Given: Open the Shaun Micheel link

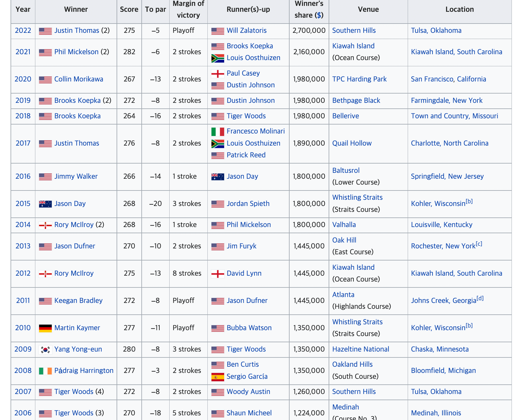Looking at the screenshot, I should pyautogui.click(x=249, y=413).
